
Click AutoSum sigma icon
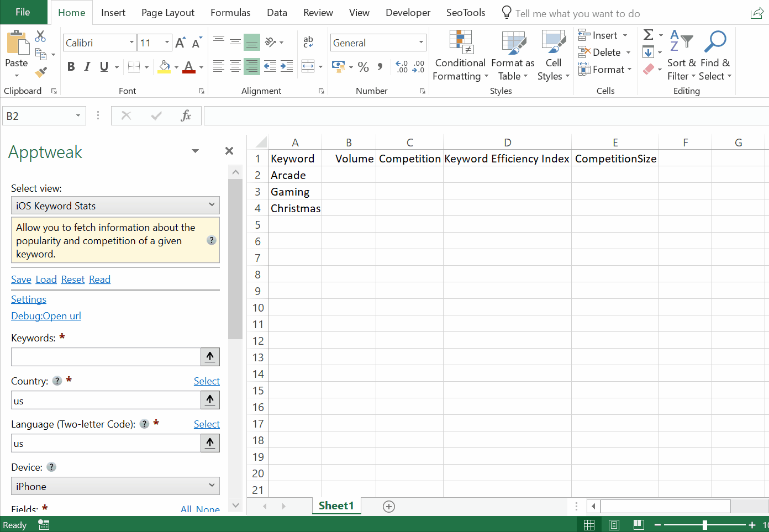click(x=649, y=35)
